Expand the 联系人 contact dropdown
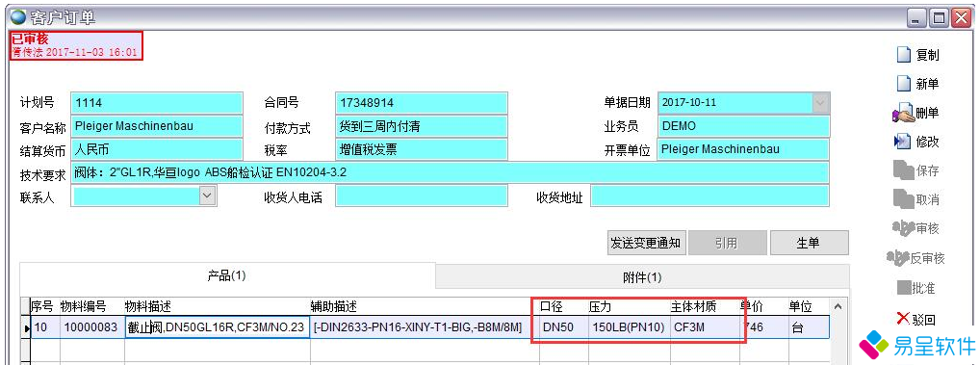Image resolution: width=980 pixels, height=365 pixels. coord(208,196)
